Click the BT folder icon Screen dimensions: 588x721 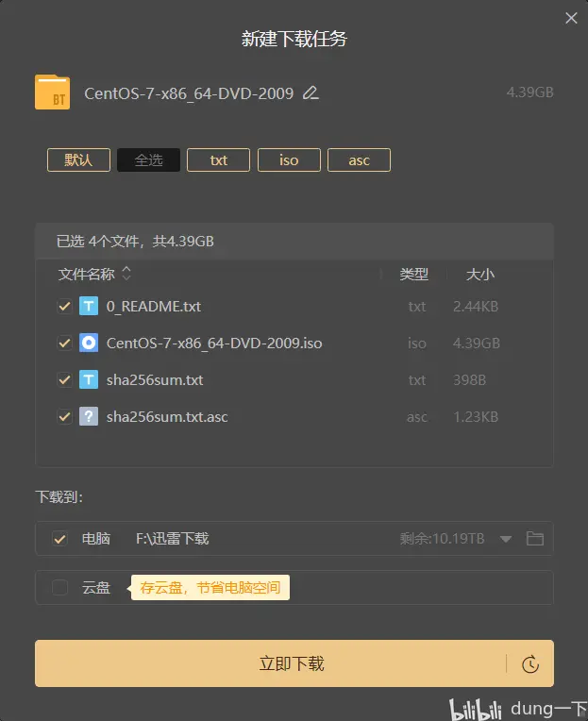click(x=53, y=92)
